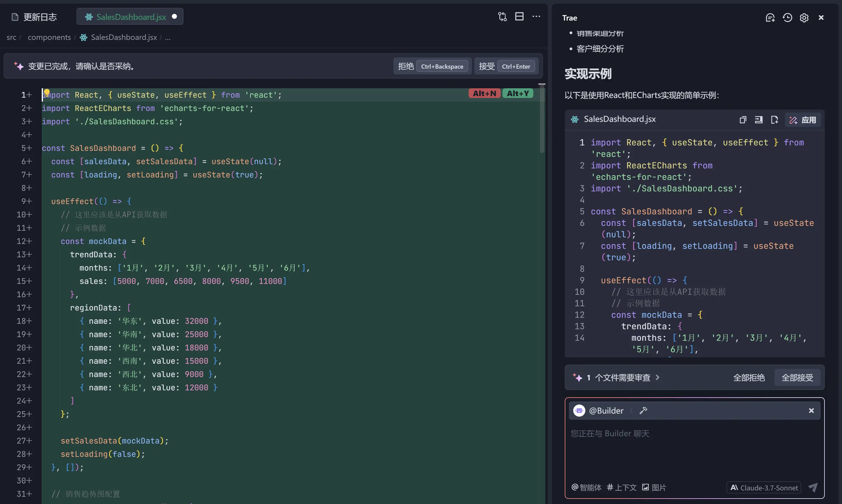Image resolution: width=842 pixels, height=504 pixels.
Task: Click the '华东' regionData line
Action: pyautogui.click(x=150, y=321)
